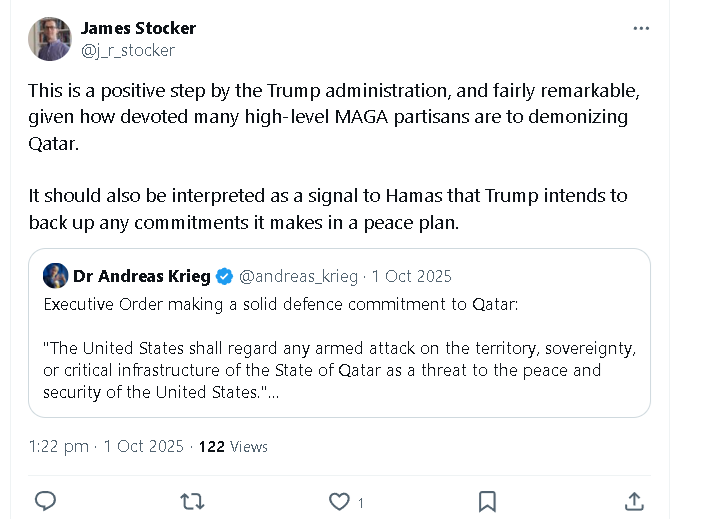Click the quoted tweet's 1 Oct 2025 date
Screen dimensions: 701x519
pos(412,276)
